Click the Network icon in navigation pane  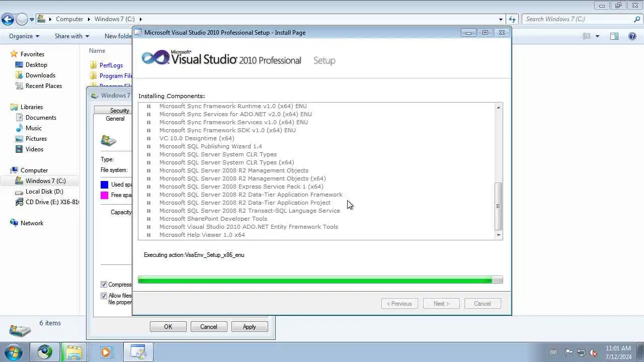14,223
